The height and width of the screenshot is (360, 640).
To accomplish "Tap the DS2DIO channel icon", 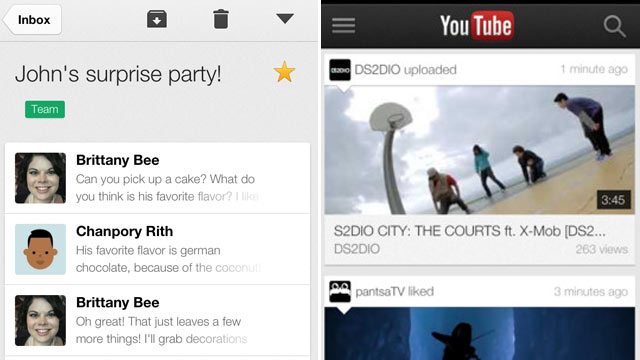I will tap(340, 70).
